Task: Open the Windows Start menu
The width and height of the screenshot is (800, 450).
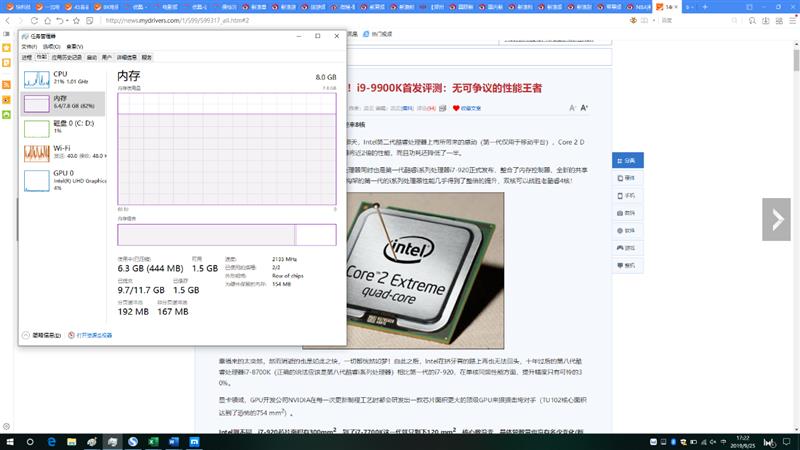Action: [10, 442]
